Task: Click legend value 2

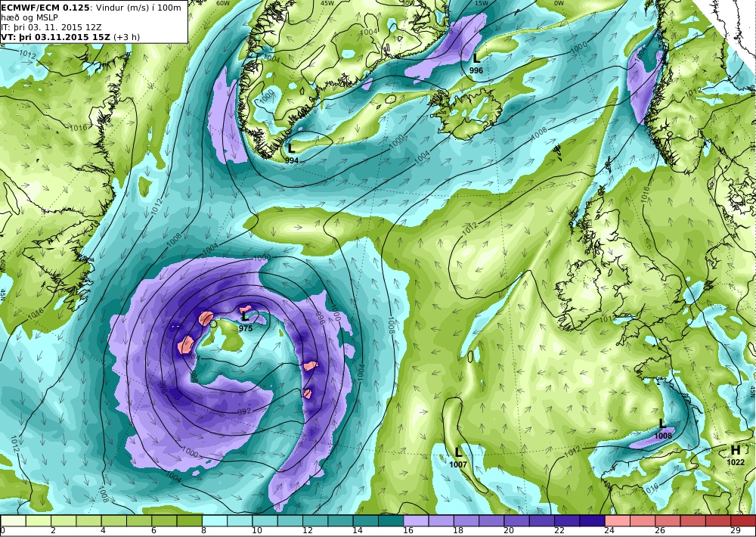Action: coord(53,531)
